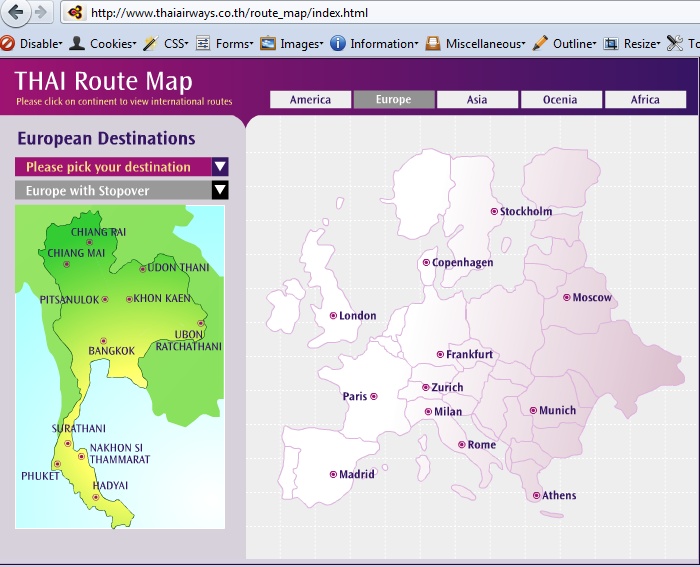Click the Tools wrench icon
Viewport: 700px width, 567px height.
click(675, 43)
